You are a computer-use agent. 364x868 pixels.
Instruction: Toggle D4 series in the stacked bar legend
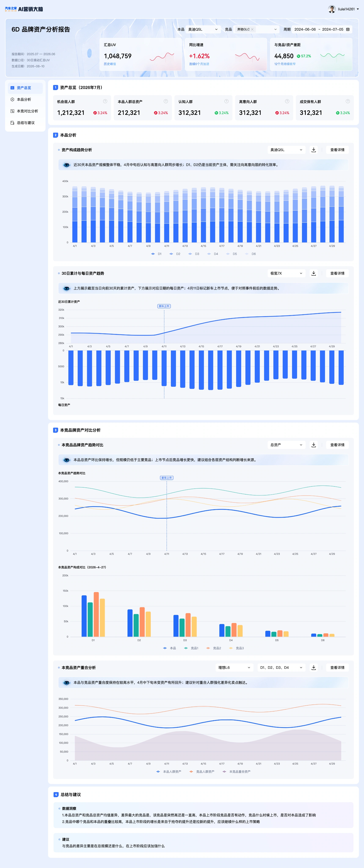[x=213, y=254]
